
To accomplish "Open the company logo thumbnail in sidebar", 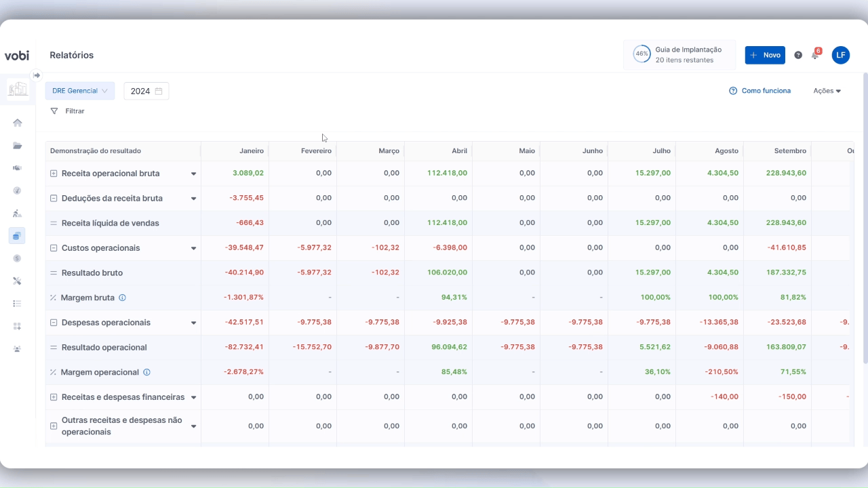I will tap(18, 89).
